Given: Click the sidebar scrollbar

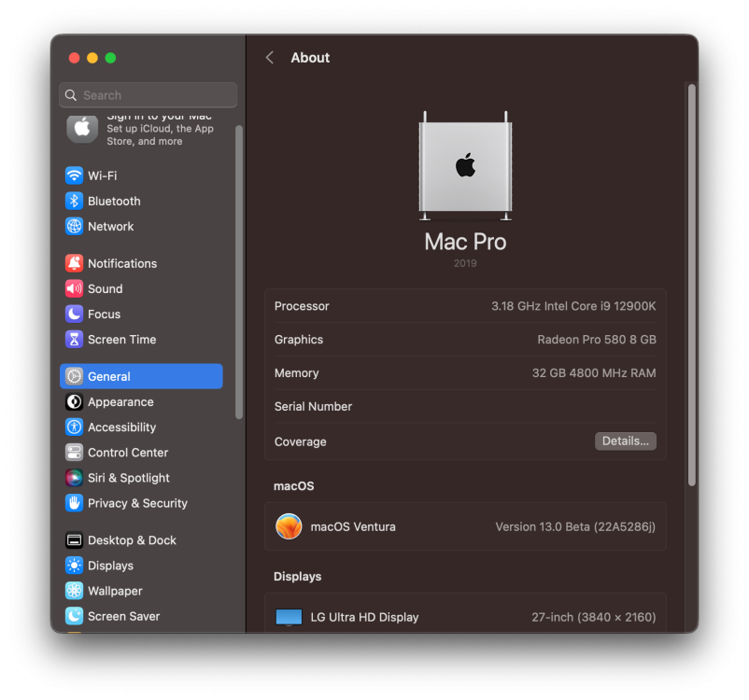Looking at the screenshot, I should pos(239,273).
